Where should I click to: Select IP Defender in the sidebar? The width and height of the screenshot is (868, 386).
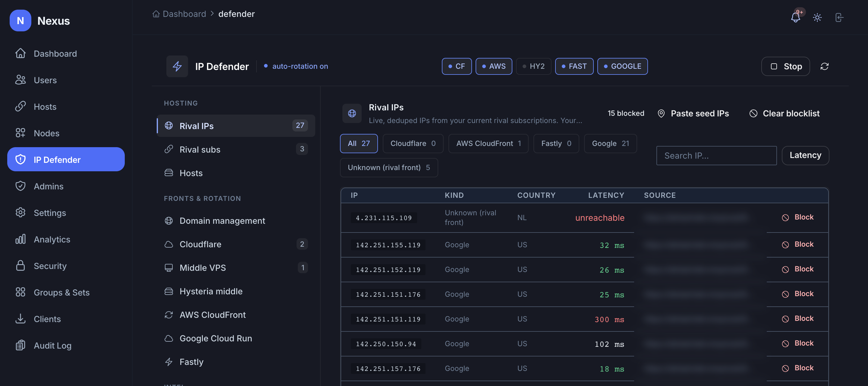coord(66,159)
